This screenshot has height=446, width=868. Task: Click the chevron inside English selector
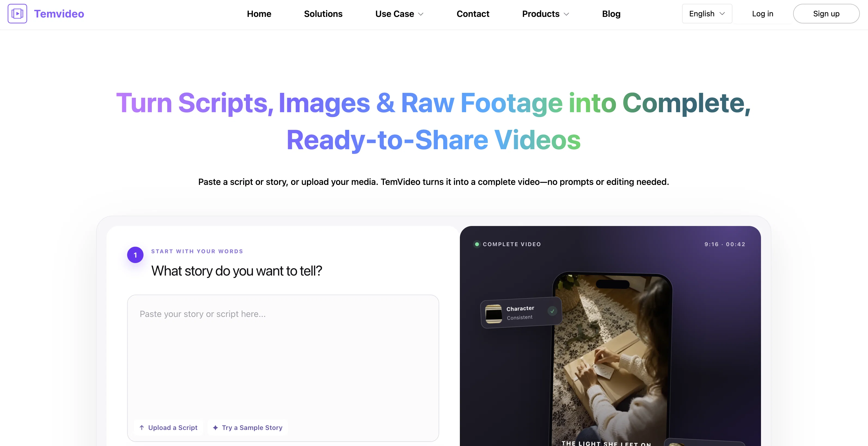tap(722, 14)
